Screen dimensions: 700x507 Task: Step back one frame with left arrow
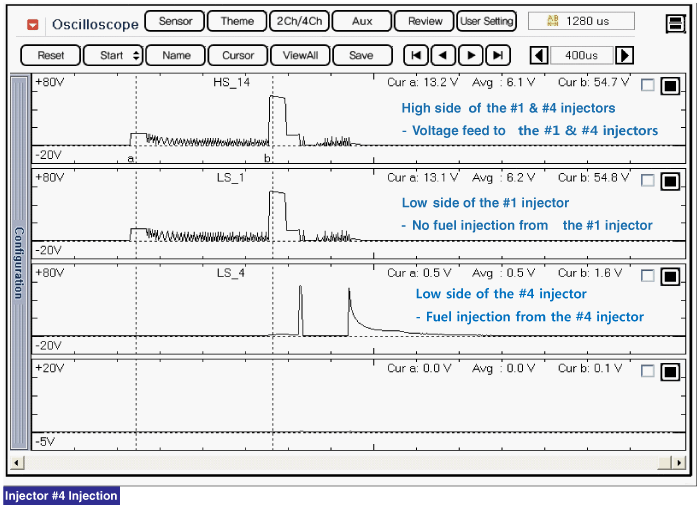443,56
